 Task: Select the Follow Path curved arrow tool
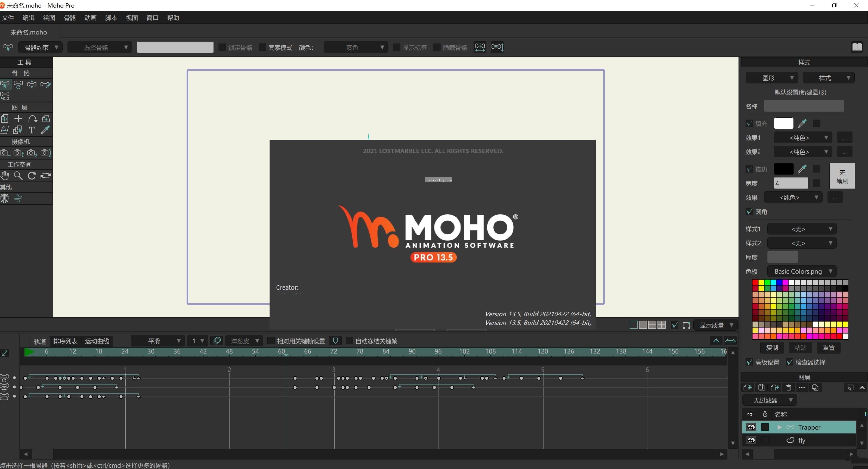[32, 119]
